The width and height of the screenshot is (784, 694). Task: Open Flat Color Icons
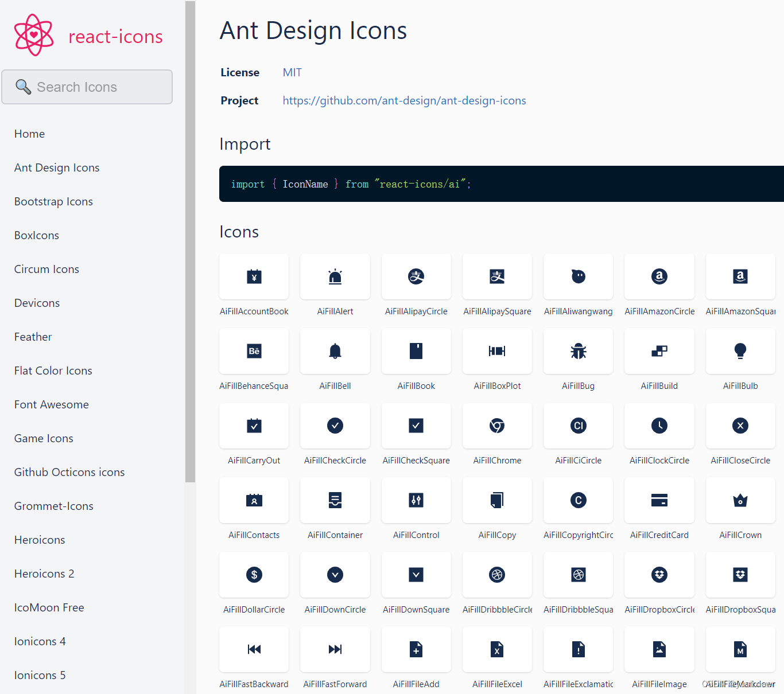pos(53,371)
